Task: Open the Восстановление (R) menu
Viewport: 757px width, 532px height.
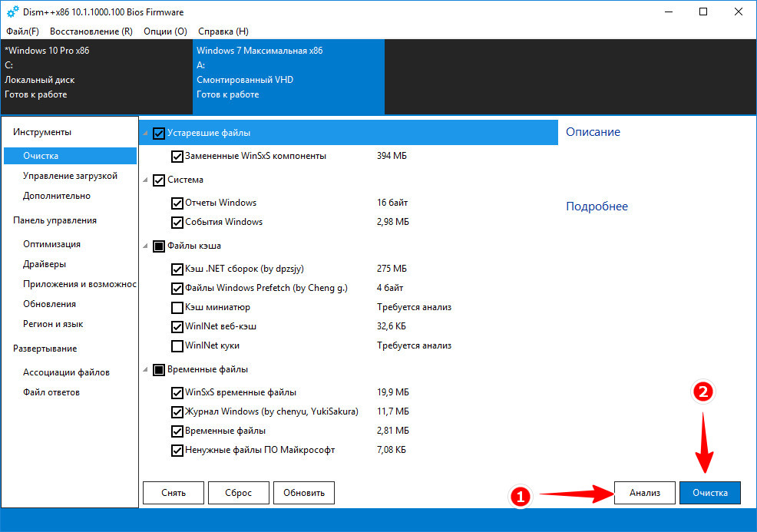Action: pos(91,31)
